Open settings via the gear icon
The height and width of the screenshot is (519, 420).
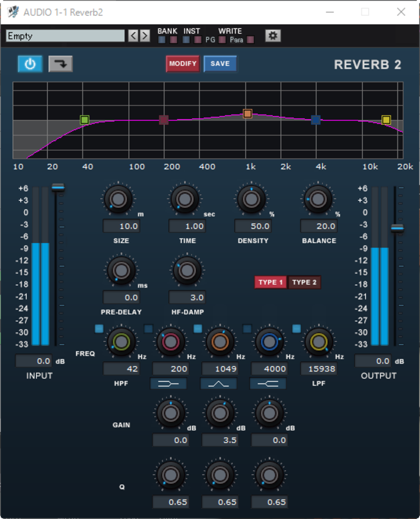(x=273, y=35)
